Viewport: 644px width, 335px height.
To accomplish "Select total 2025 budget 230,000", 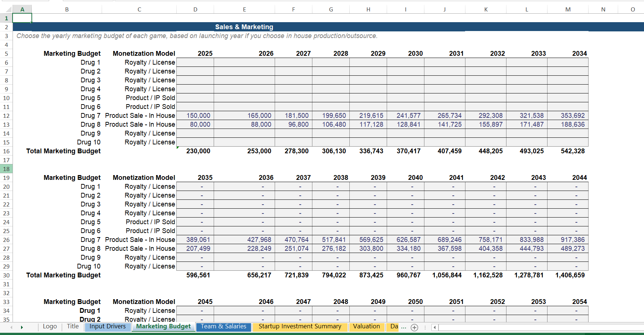I will 195,151.
